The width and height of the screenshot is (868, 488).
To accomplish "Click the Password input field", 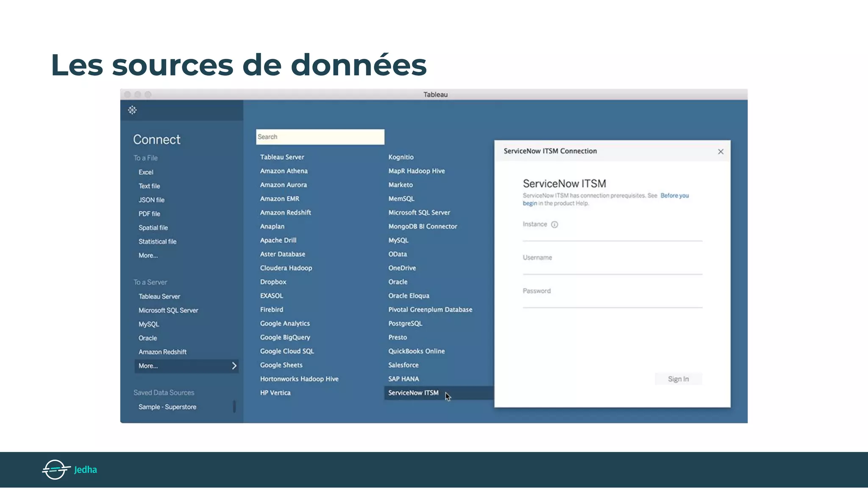I will (x=612, y=302).
